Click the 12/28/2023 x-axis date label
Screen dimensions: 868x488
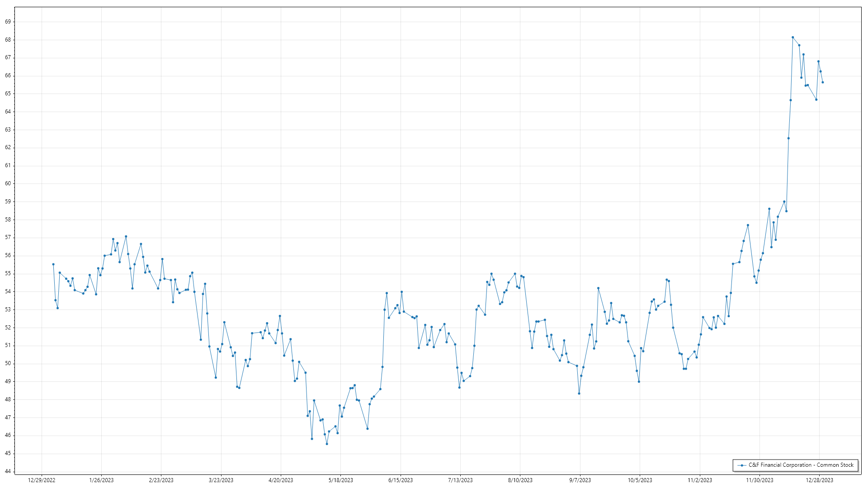tap(819, 480)
